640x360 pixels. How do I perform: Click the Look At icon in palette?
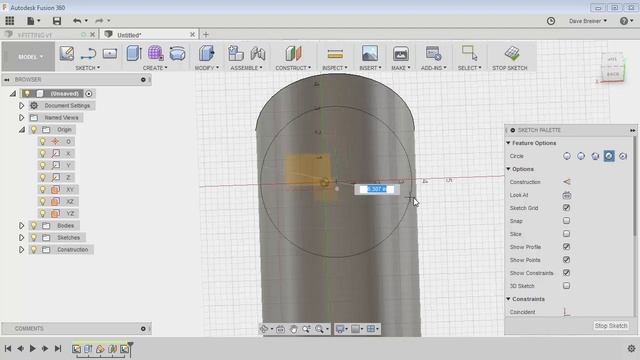pos(567,195)
